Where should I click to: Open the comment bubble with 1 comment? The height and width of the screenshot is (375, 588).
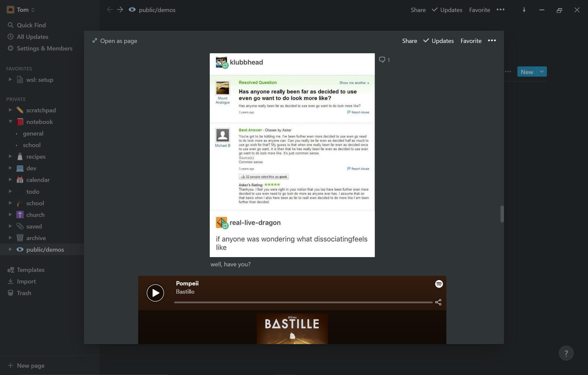pos(384,60)
